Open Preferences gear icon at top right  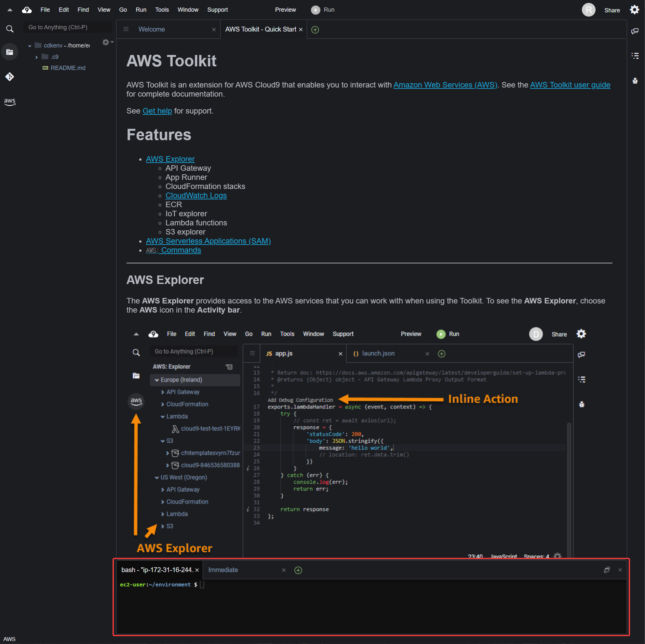tap(634, 10)
